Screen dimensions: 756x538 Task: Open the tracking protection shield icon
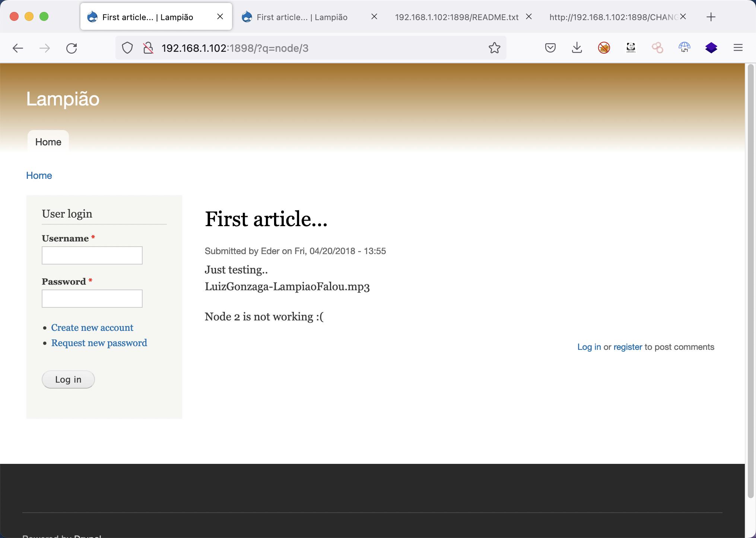(127, 48)
